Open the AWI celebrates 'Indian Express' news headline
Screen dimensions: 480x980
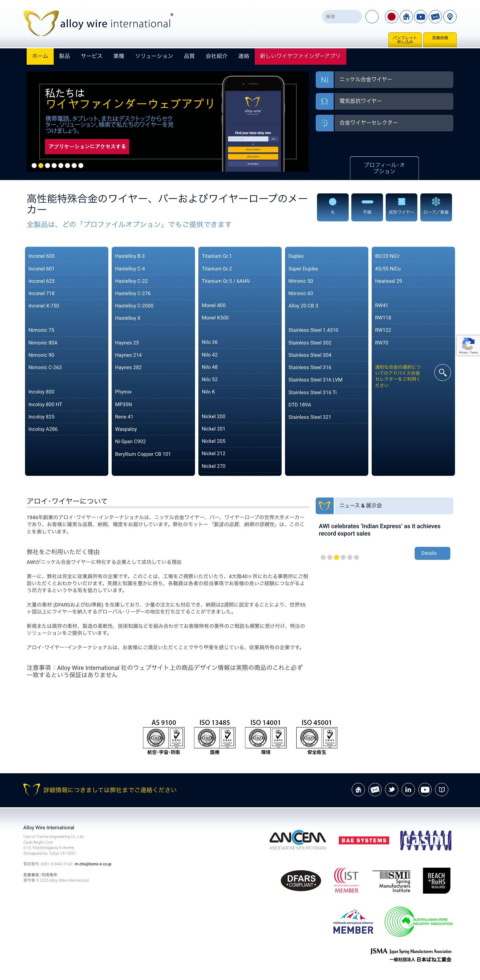tap(379, 530)
